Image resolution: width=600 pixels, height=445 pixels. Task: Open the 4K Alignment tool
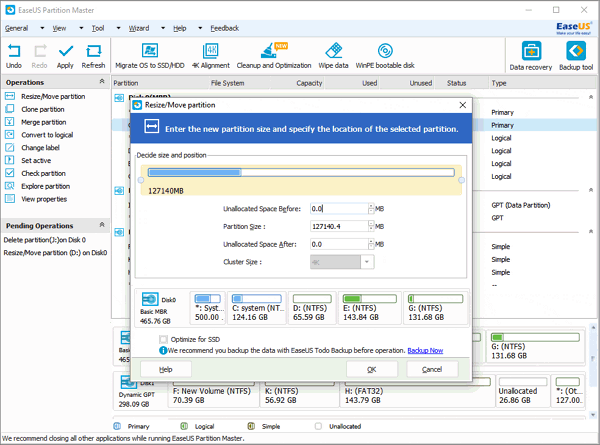tap(210, 56)
